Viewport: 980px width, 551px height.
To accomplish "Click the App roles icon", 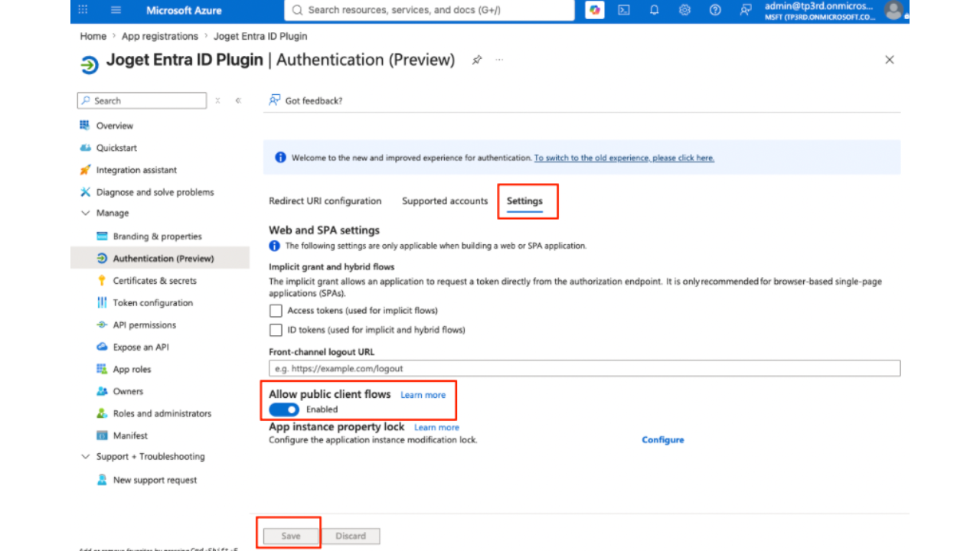I will 102,369.
